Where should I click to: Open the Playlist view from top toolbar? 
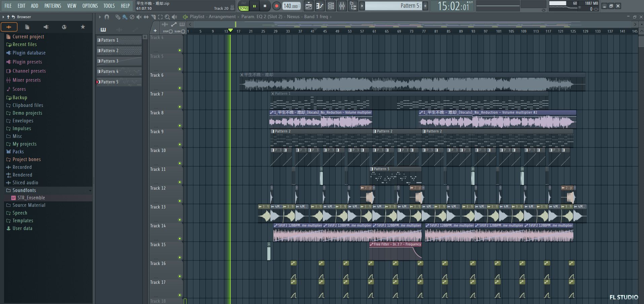tap(308, 6)
